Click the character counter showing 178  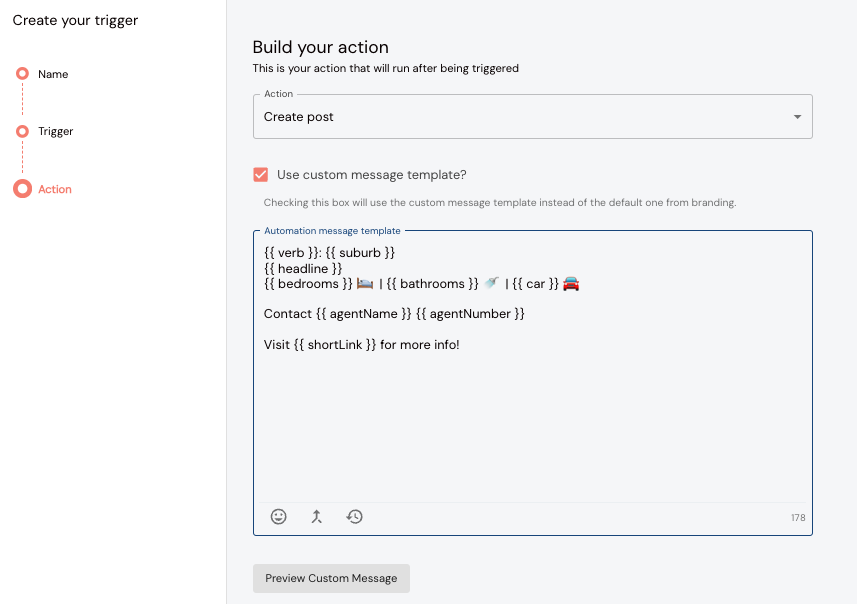[797, 517]
